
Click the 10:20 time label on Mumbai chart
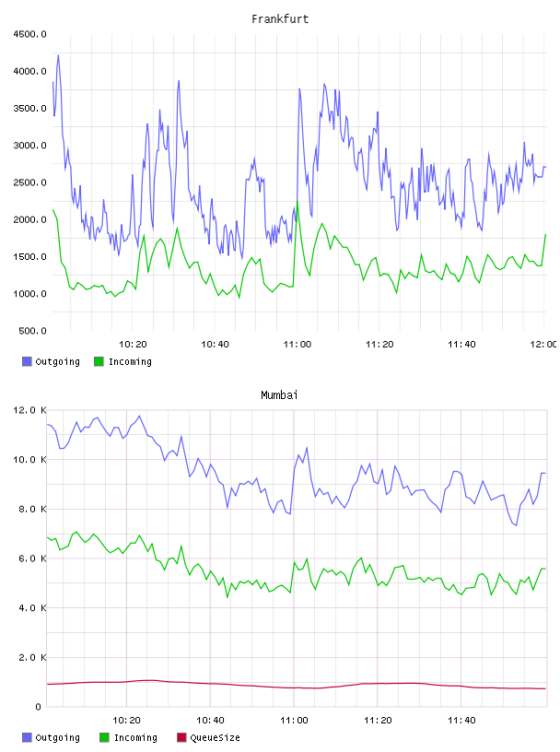126,721
